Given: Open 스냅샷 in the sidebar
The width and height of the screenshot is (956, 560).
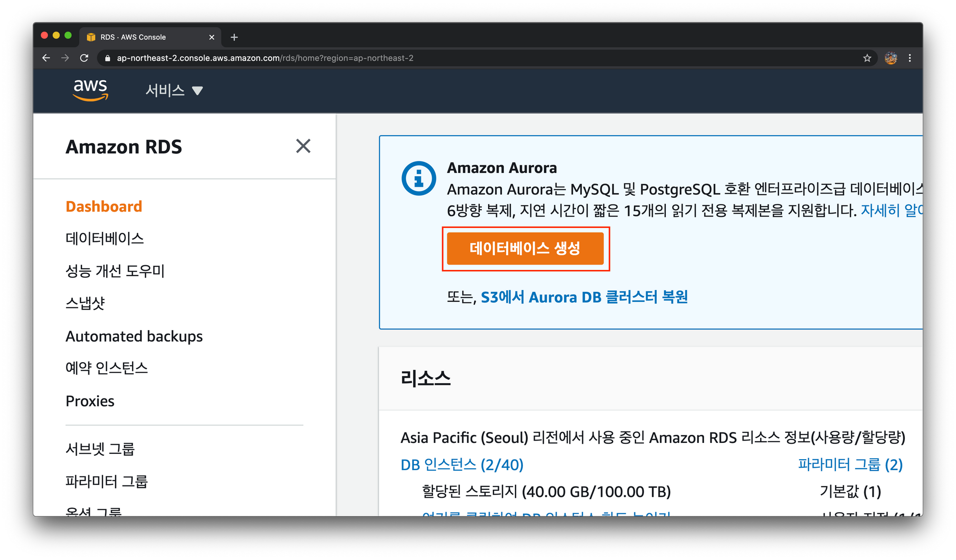Looking at the screenshot, I should coord(85,303).
